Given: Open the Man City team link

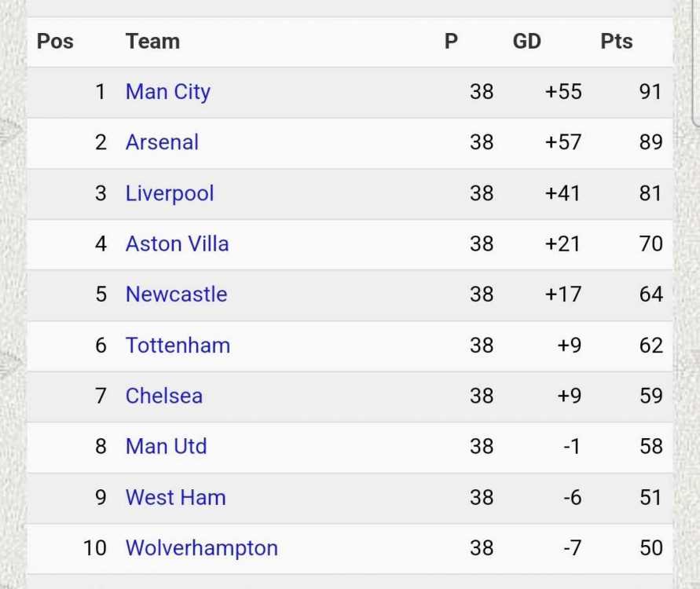Looking at the screenshot, I should (x=167, y=92).
